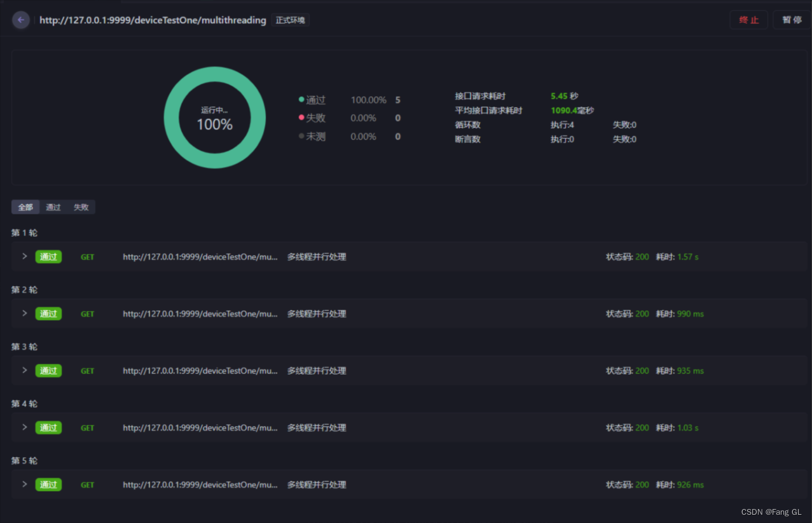Image resolution: width=812 pixels, height=523 pixels.
Task: Click the back arrow icon
Action: 21,20
